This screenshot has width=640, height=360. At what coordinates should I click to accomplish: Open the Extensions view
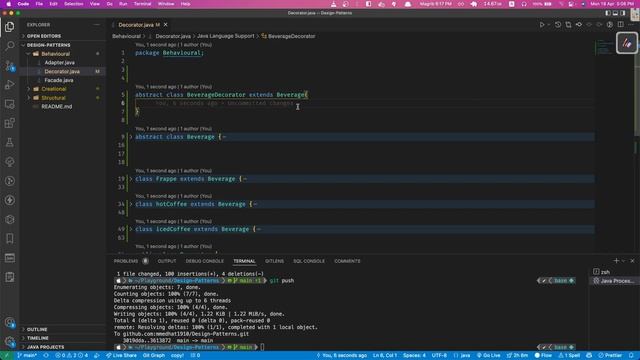pyautogui.click(x=9, y=123)
